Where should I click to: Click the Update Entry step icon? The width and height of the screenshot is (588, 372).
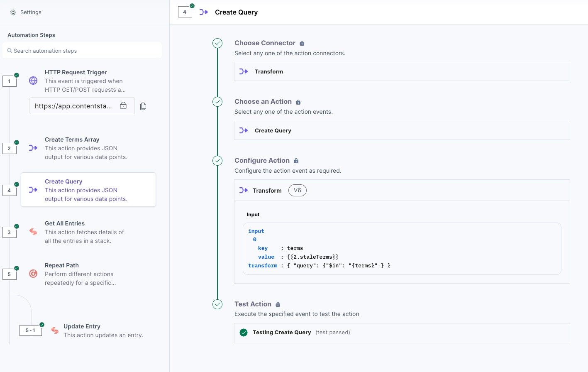(x=55, y=330)
